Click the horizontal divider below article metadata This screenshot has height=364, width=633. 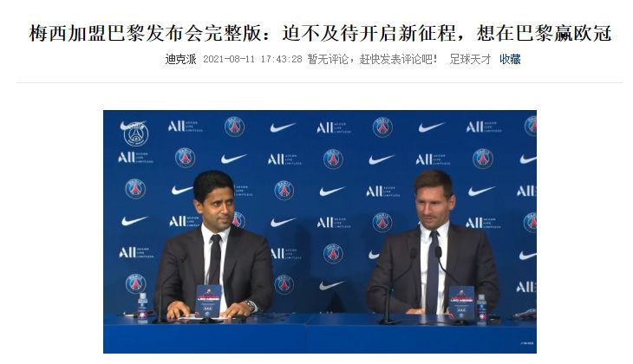tap(320, 82)
